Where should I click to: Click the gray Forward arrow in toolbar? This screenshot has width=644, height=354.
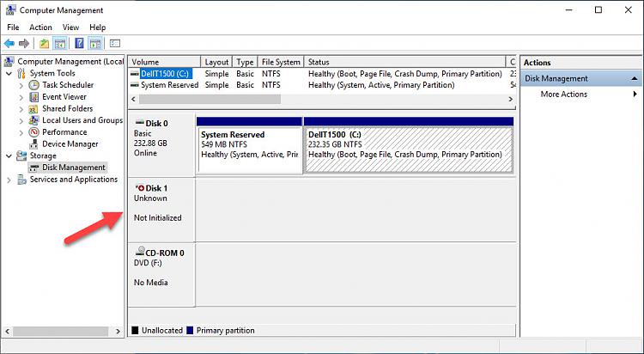coord(24,43)
